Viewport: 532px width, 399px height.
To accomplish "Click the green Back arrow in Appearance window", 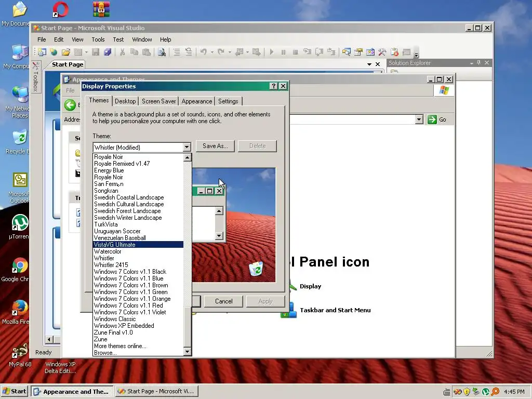I will pyautogui.click(x=70, y=105).
